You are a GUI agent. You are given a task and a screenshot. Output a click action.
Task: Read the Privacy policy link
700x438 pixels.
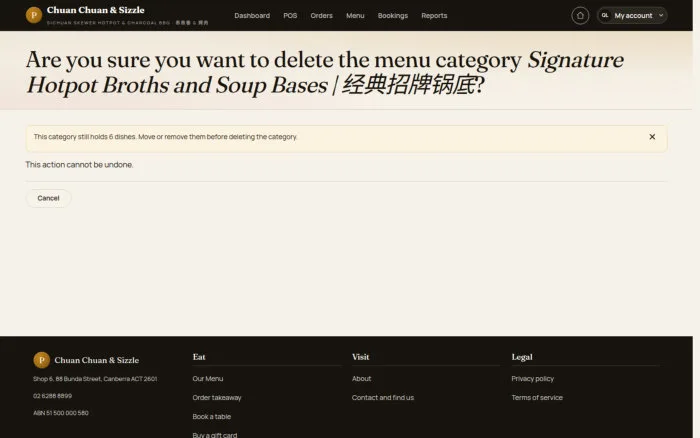tap(533, 379)
